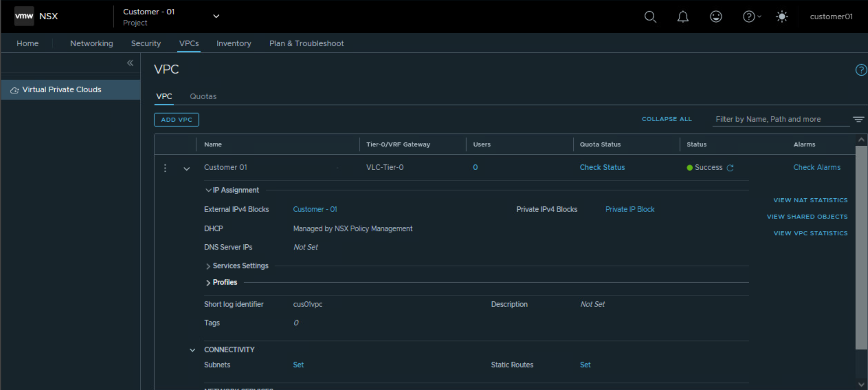868x390 pixels.
Task: Open View NAT Statistics link
Action: [810, 200]
